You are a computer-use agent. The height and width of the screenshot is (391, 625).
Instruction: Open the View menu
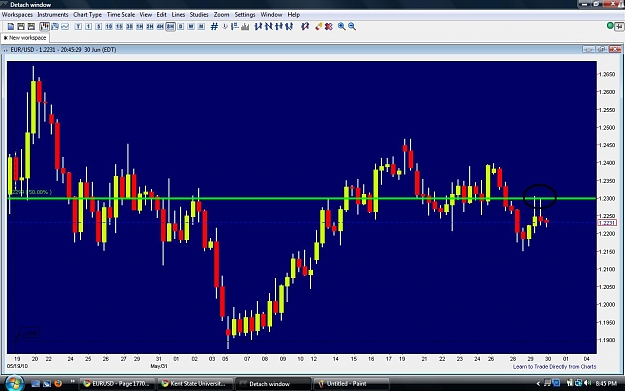(x=145, y=15)
